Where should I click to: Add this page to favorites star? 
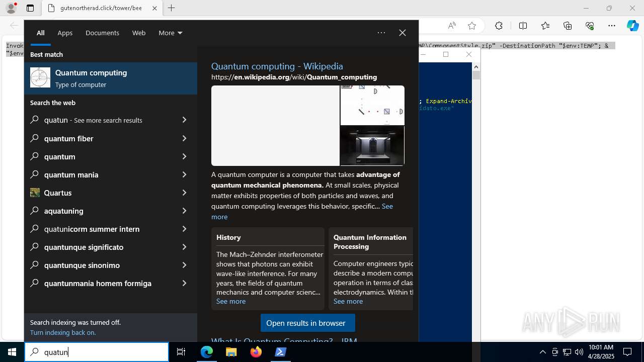coord(472,26)
